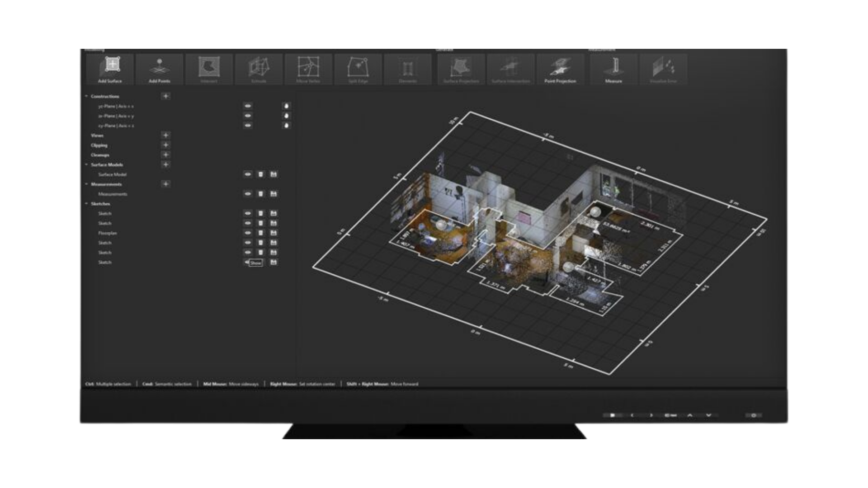Save the Floorplan sketch with disk icon
Image resolution: width=868 pixels, height=488 pixels.
pyautogui.click(x=274, y=233)
